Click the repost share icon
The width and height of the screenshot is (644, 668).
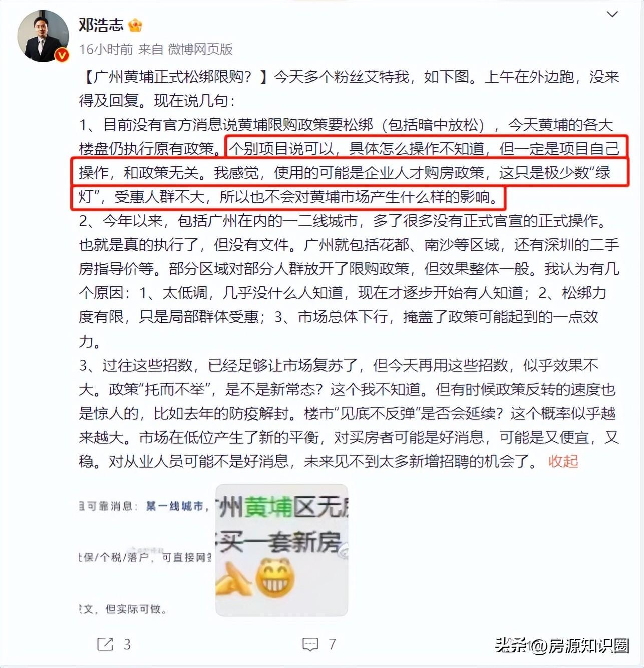tap(105, 644)
